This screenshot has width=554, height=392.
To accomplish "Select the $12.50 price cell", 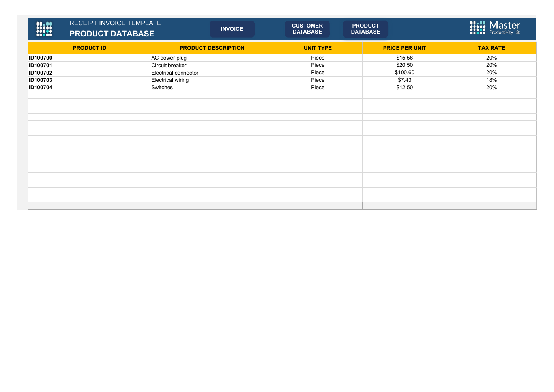I will [404, 88].
